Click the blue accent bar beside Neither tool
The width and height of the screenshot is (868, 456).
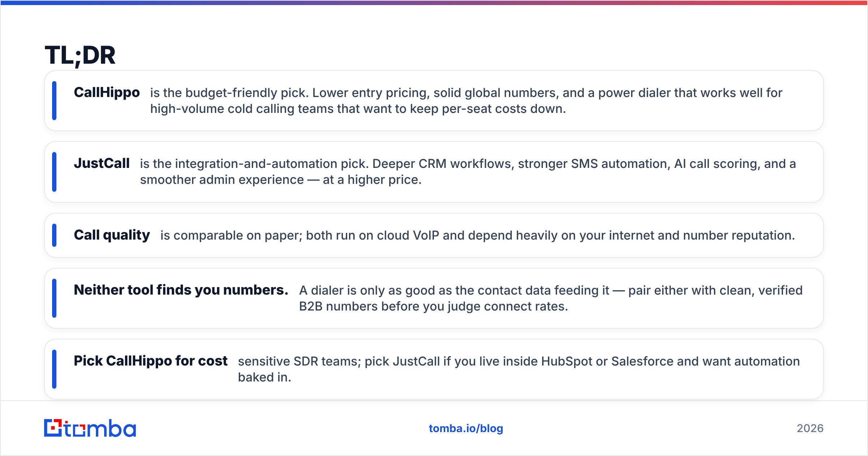tap(54, 298)
